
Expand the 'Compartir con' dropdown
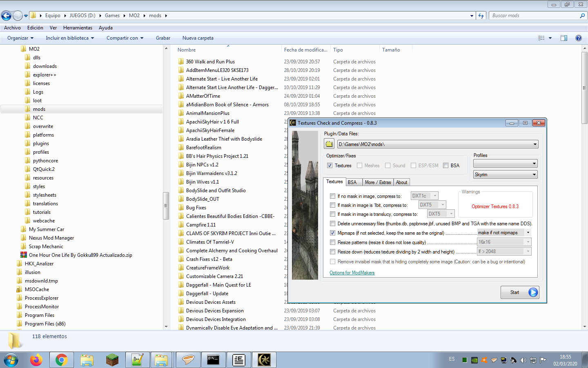coord(125,38)
